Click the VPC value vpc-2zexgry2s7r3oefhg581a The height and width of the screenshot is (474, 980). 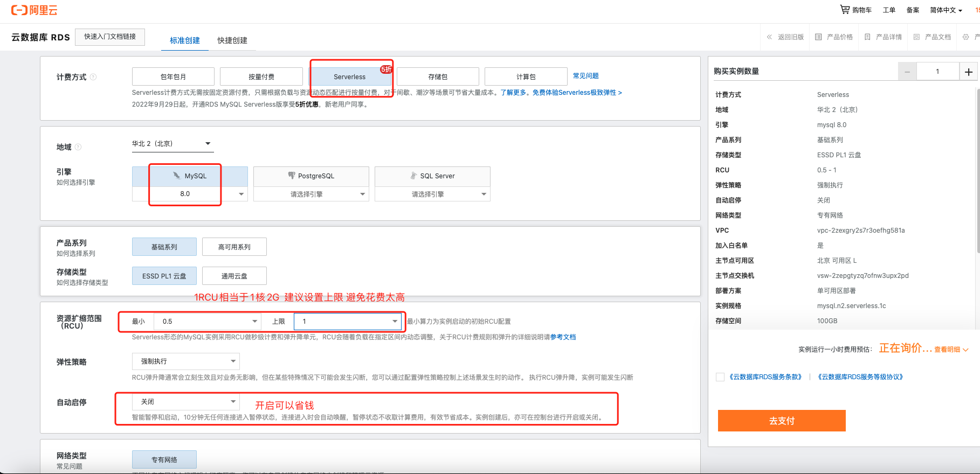coord(861,231)
